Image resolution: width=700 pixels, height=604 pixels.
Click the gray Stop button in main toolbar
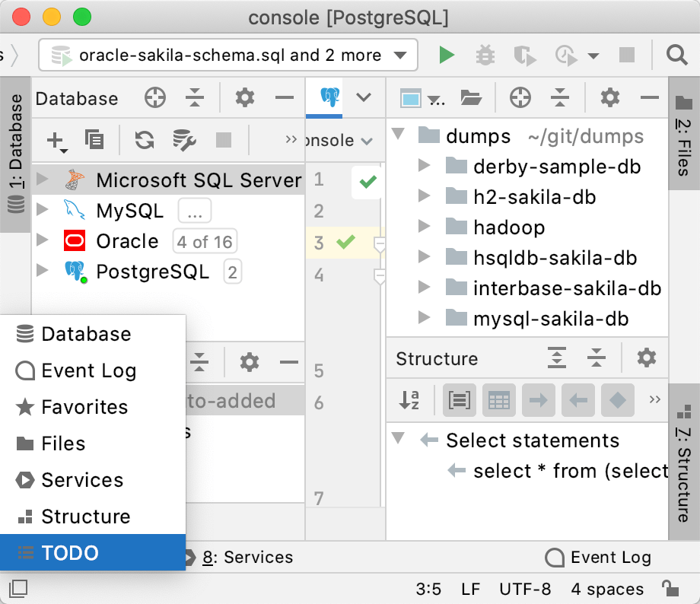[x=627, y=55]
